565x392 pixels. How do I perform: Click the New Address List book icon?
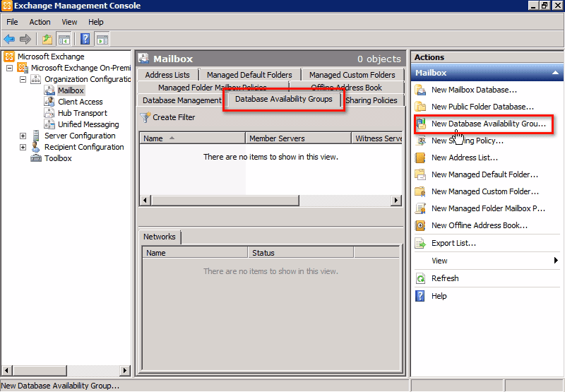[x=420, y=158]
